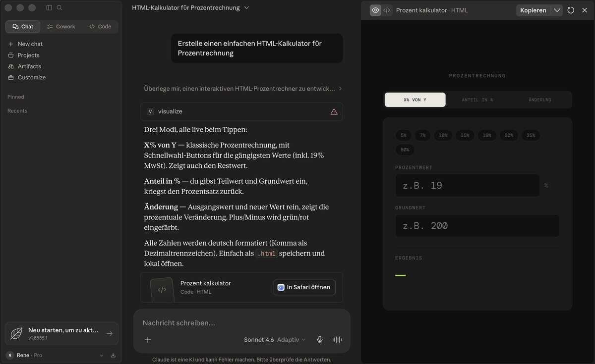The image size is (595, 364).
Task: Click In Safari öffnen button
Action: [304, 287]
